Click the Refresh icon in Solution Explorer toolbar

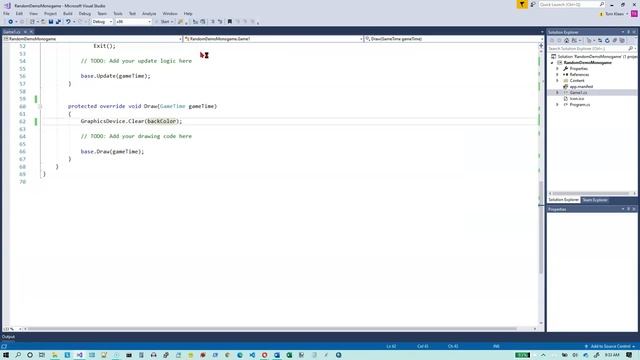pyautogui.click(x=607, y=40)
